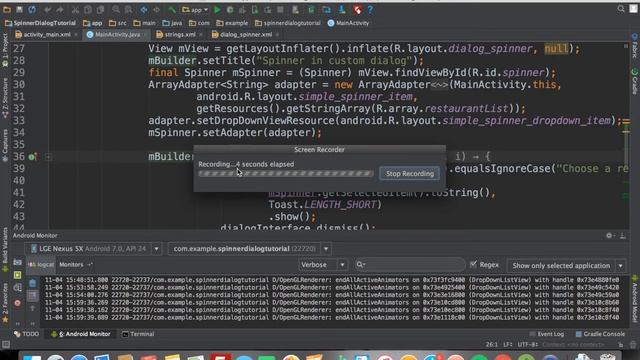Toggle the Favorites side panel

(5, 303)
